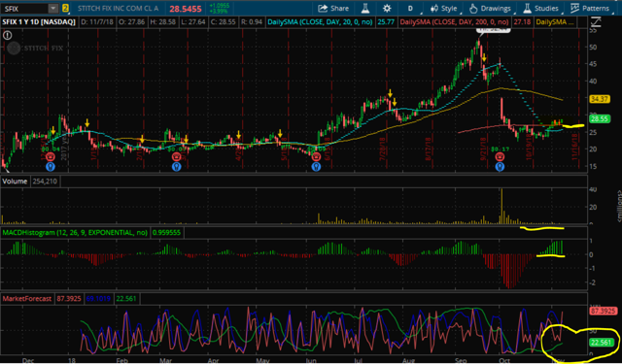Viewport: 622px width, 364px height.
Task: Click the exclamation alert icon on chart
Action: point(7,35)
